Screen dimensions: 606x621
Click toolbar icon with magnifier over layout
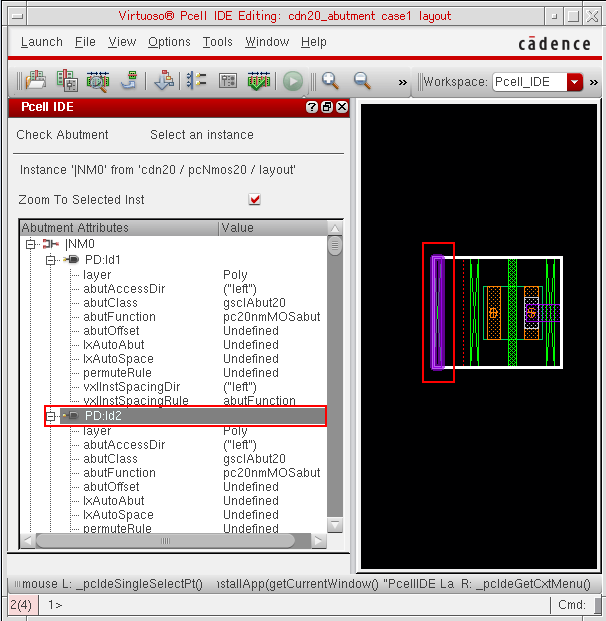pyautogui.click(x=98, y=81)
